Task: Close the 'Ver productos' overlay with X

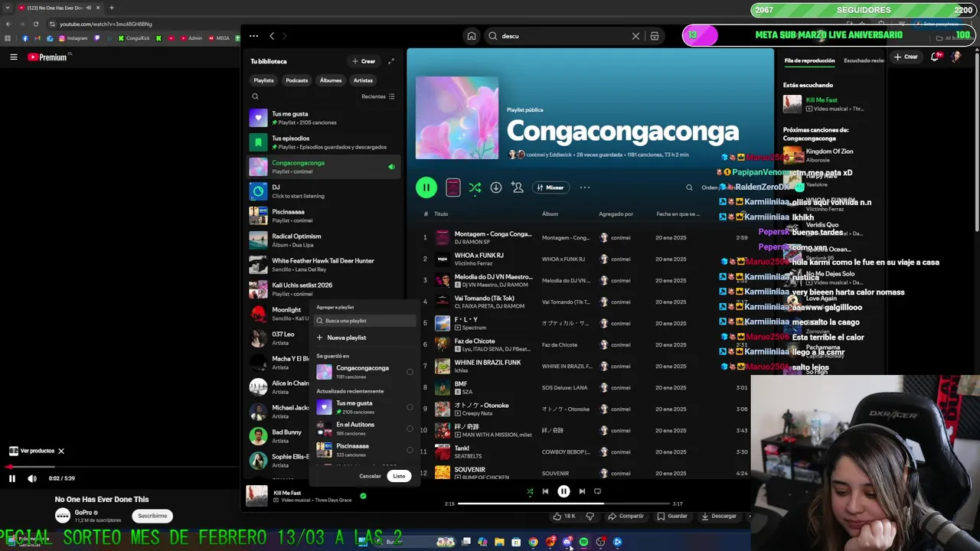Action: (61, 451)
